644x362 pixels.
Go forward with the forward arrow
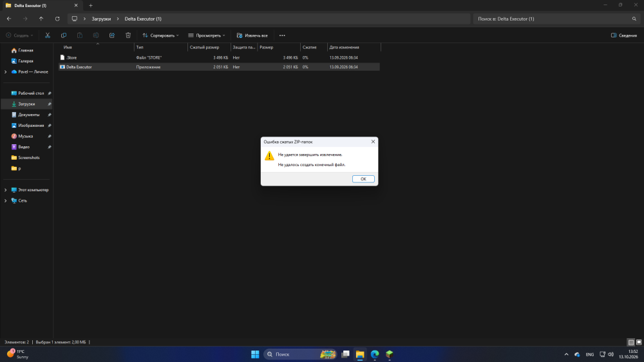click(x=25, y=19)
